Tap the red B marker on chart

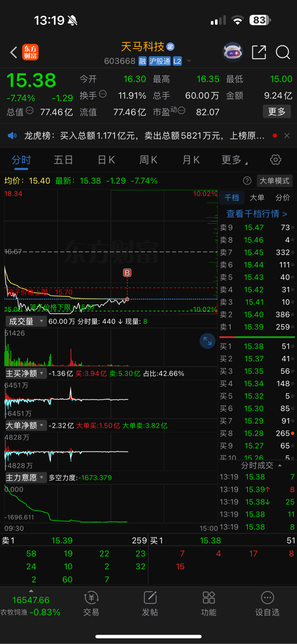tap(127, 273)
